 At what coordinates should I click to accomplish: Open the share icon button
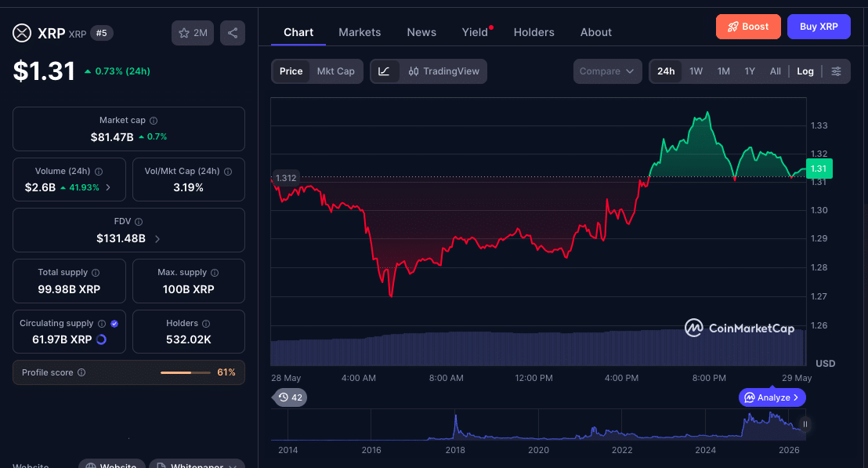233,33
